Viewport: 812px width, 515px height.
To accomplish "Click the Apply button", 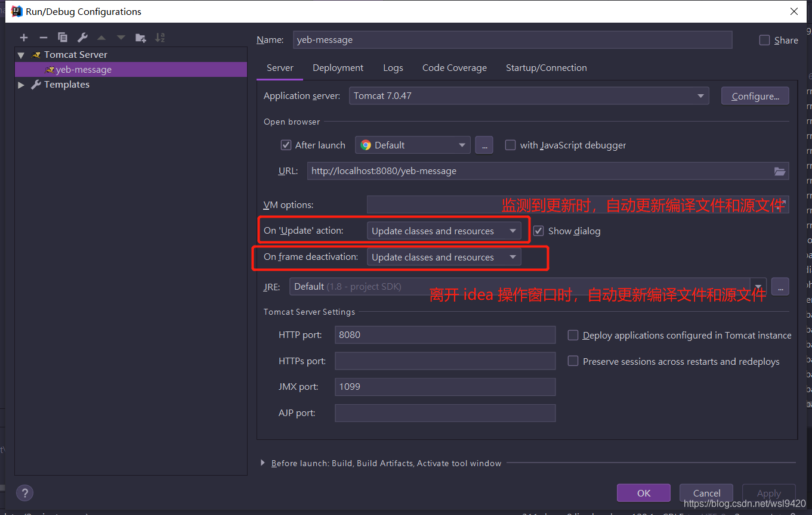I will (x=769, y=493).
